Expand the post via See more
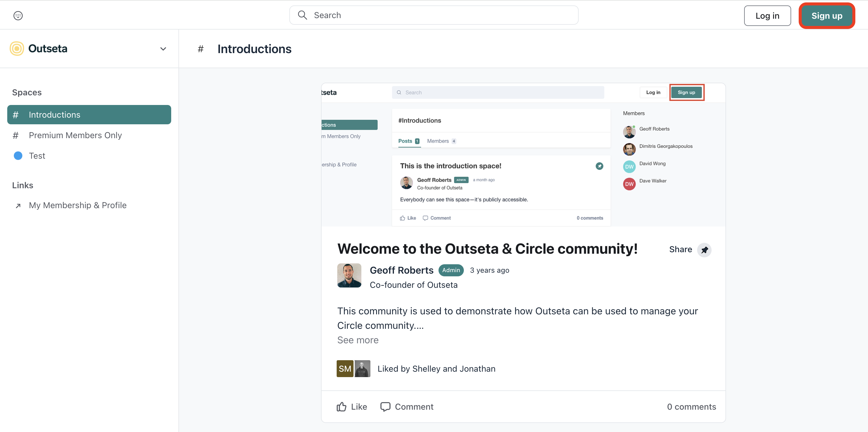The width and height of the screenshot is (868, 432). click(x=357, y=340)
